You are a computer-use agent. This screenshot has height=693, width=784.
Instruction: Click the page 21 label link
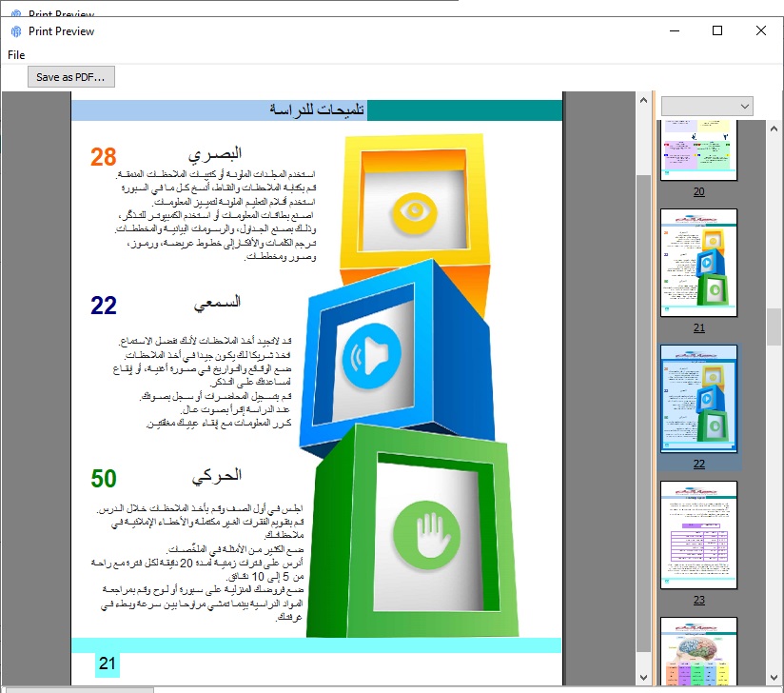click(x=699, y=327)
